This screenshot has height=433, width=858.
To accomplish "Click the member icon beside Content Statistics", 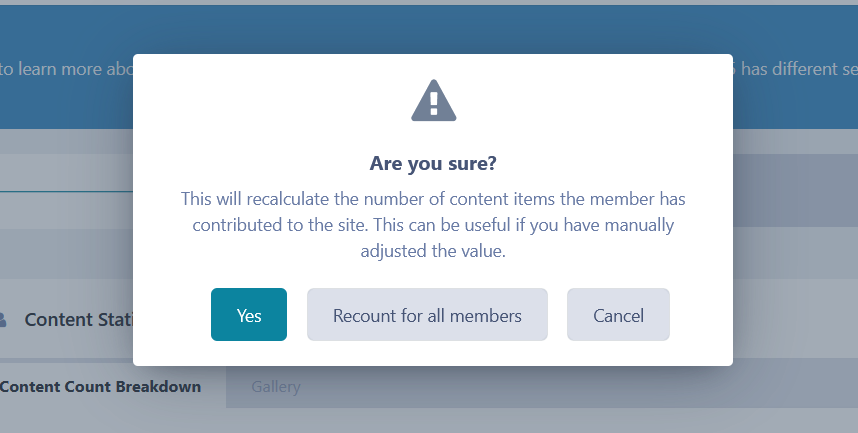I will (x=3, y=319).
